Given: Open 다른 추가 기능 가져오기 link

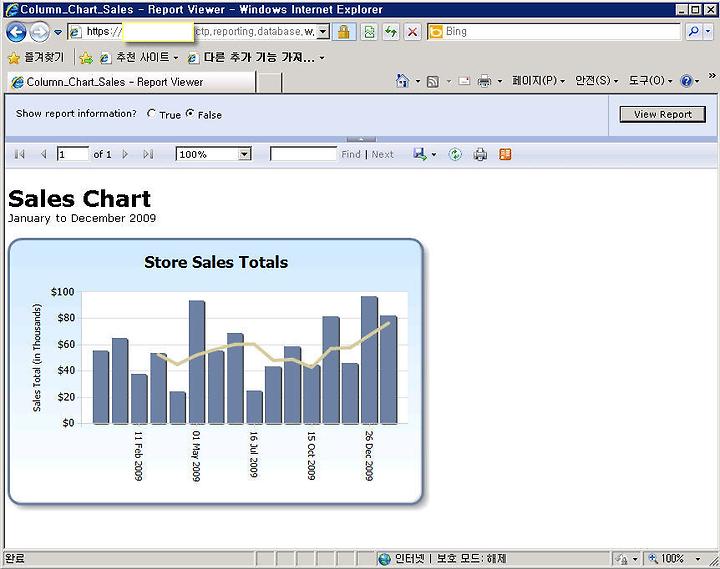Looking at the screenshot, I should [256, 57].
